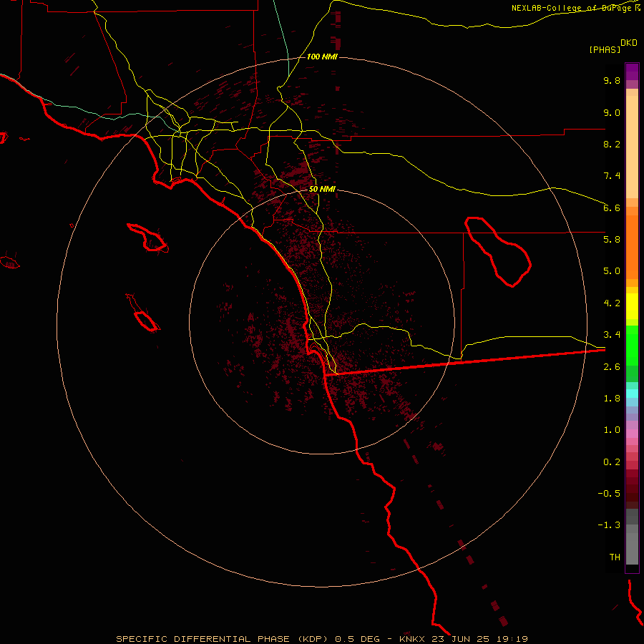Click the -0.5 scale value

pos(609,494)
